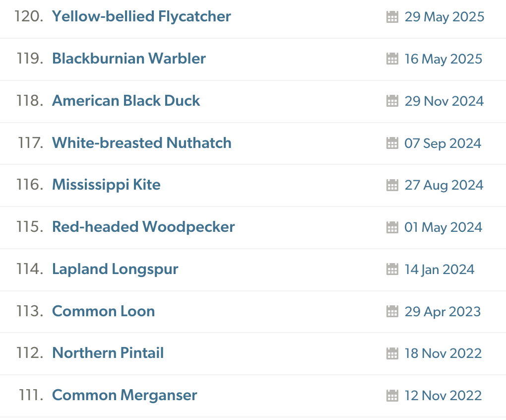The image size is (506, 420).
Task: Click calendar icon next to 01 May 2024
Action: 392,227
